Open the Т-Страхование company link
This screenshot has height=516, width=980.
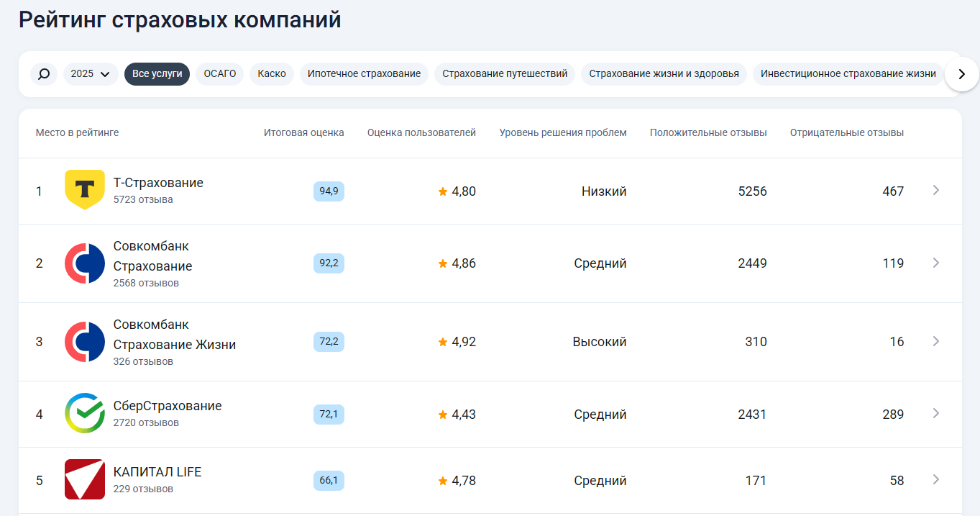coord(158,183)
